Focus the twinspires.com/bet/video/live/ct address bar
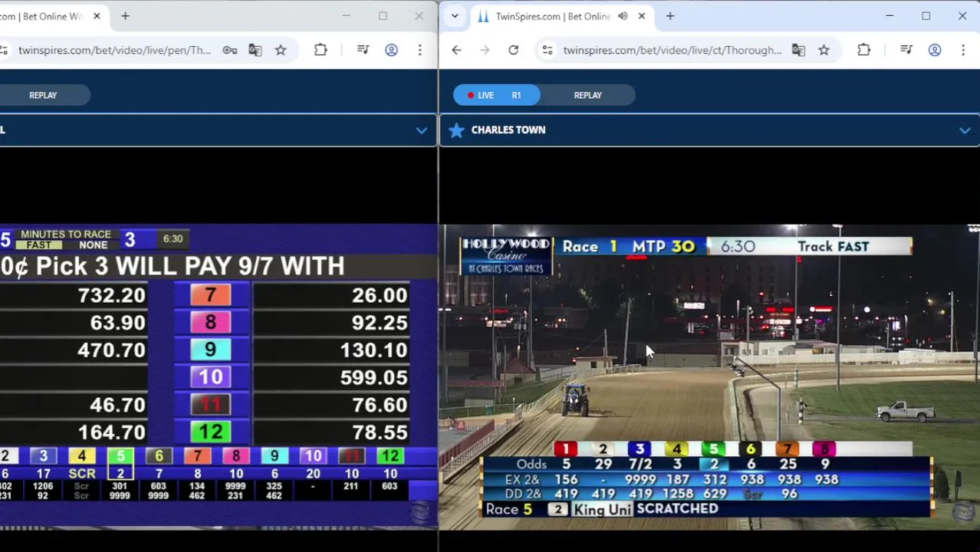 (673, 50)
